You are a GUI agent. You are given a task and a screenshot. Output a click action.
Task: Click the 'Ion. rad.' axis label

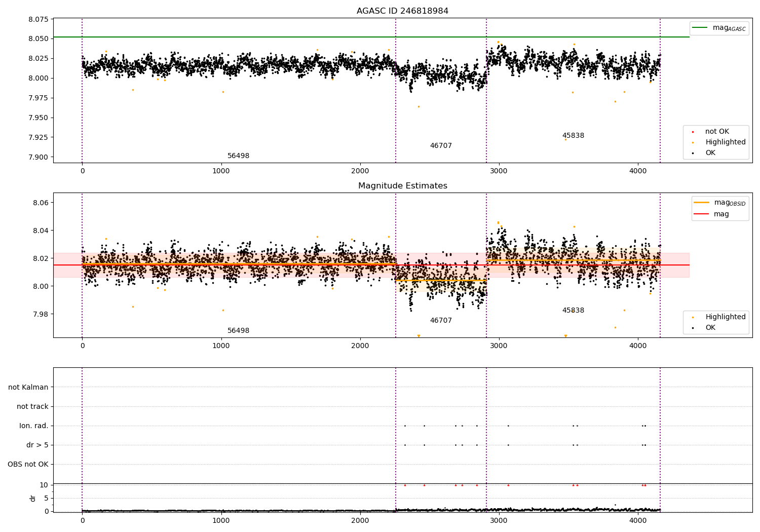tap(34, 426)
